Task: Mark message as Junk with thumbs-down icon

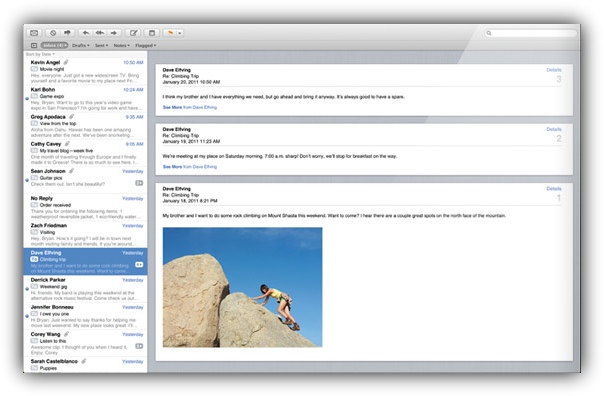Action: coord(67,33)
